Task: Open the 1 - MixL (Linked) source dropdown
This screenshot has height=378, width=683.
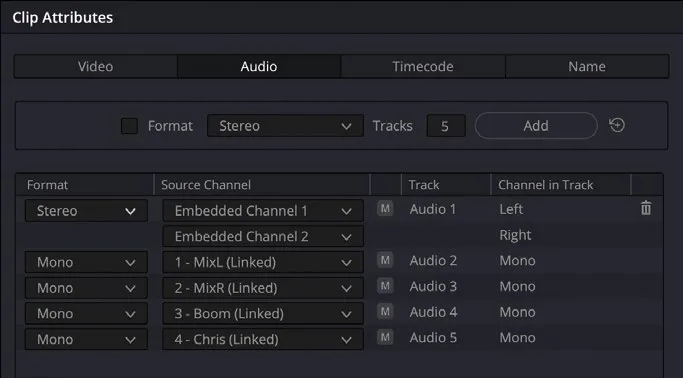Action: tap(263, 262)
